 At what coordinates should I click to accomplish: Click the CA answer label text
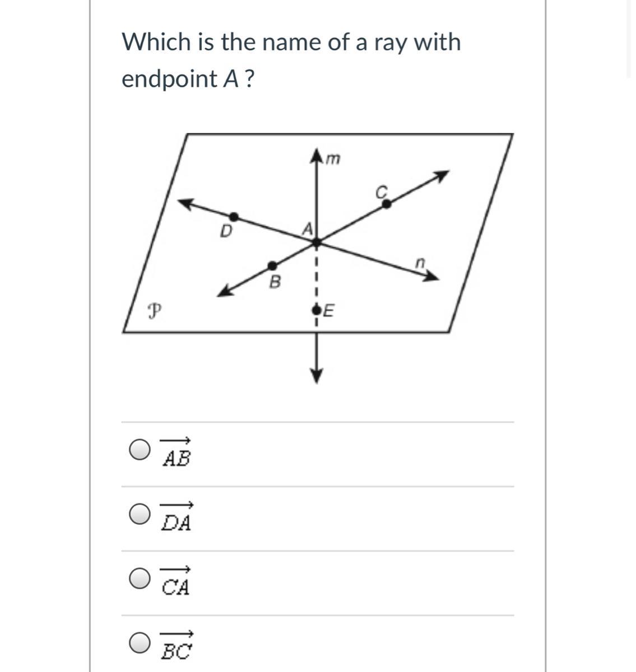(176, 582)
